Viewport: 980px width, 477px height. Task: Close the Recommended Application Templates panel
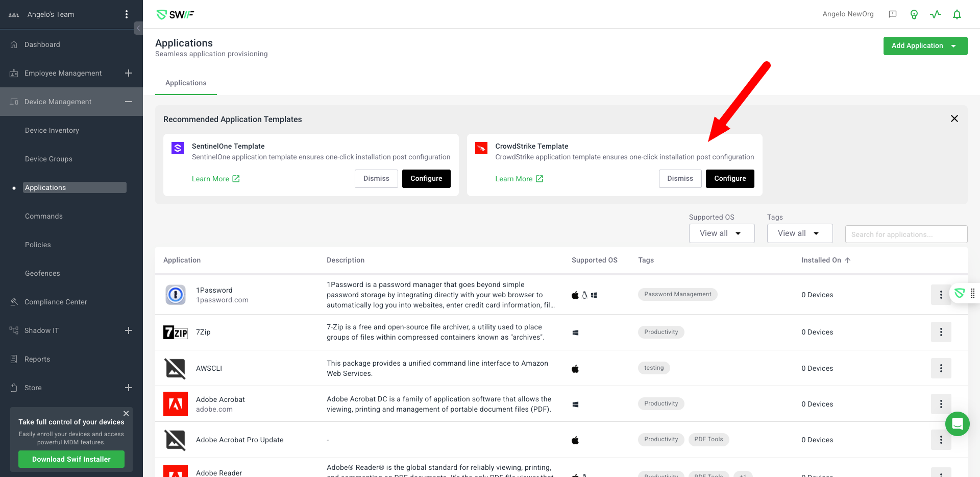(954, 118)
